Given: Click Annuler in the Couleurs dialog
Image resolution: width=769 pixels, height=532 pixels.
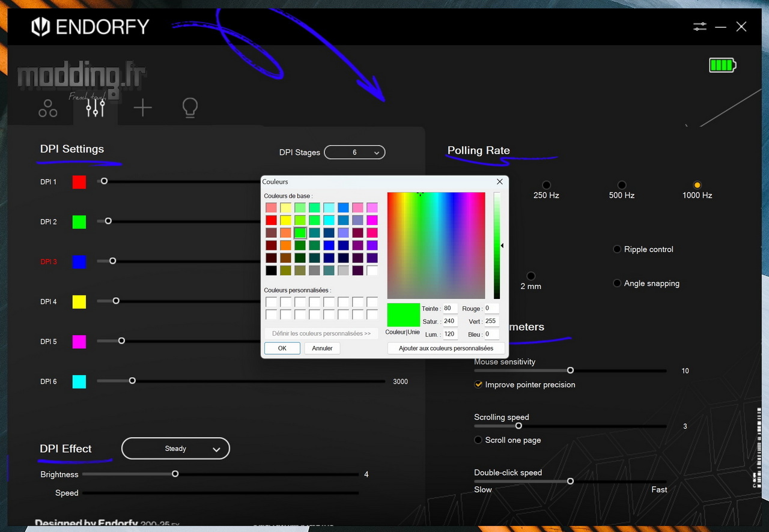Looking at the screenshot, I should point(323,348).
